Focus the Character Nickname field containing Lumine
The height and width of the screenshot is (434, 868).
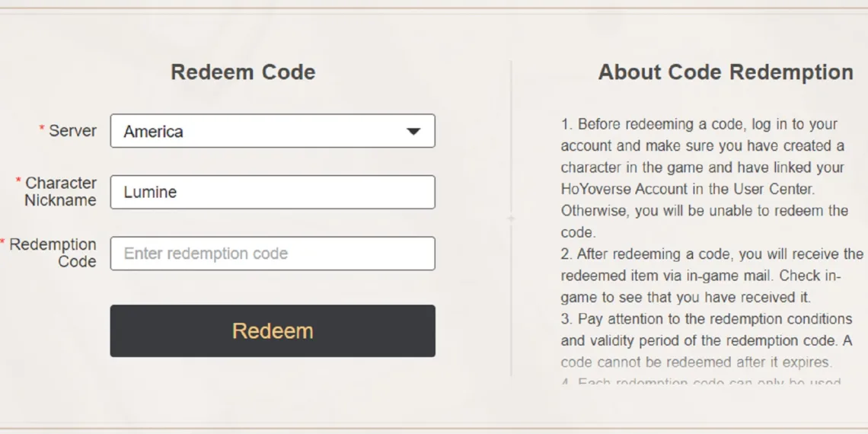click(273, 192)
